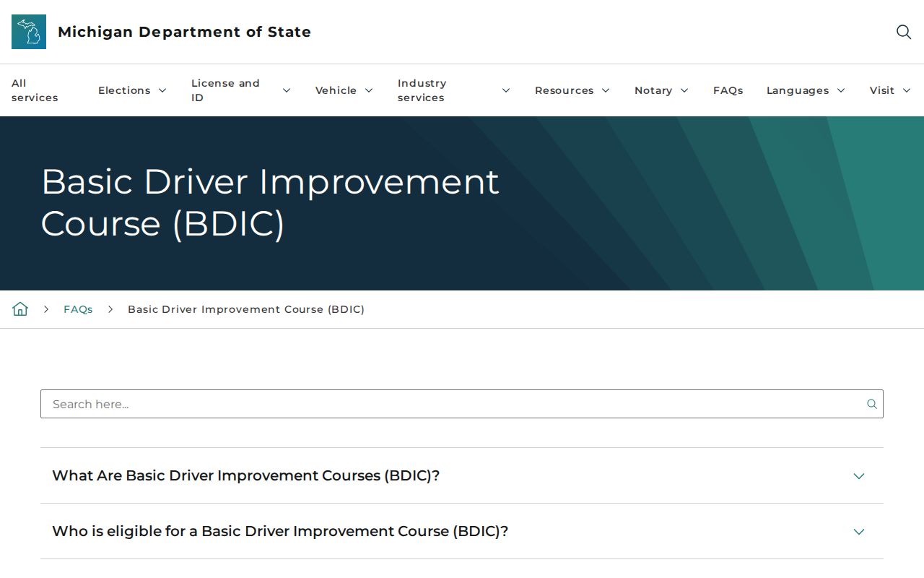This screenshot has height=578, width=924.
Task: Click the Michigan Department of State title
Action: 184,32
